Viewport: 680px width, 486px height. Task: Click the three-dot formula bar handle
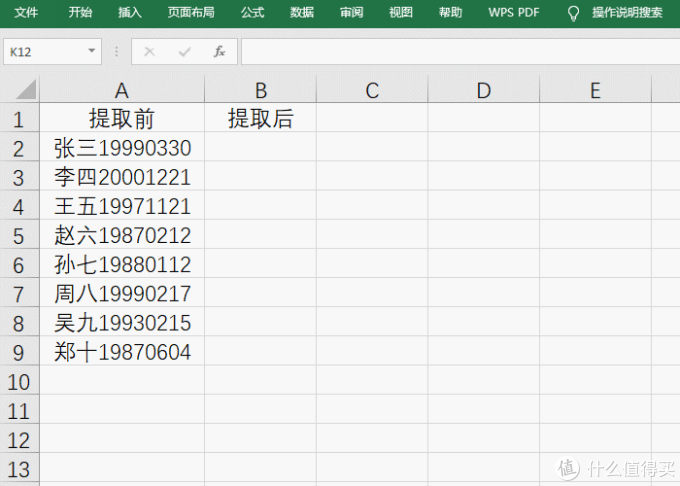116,52
